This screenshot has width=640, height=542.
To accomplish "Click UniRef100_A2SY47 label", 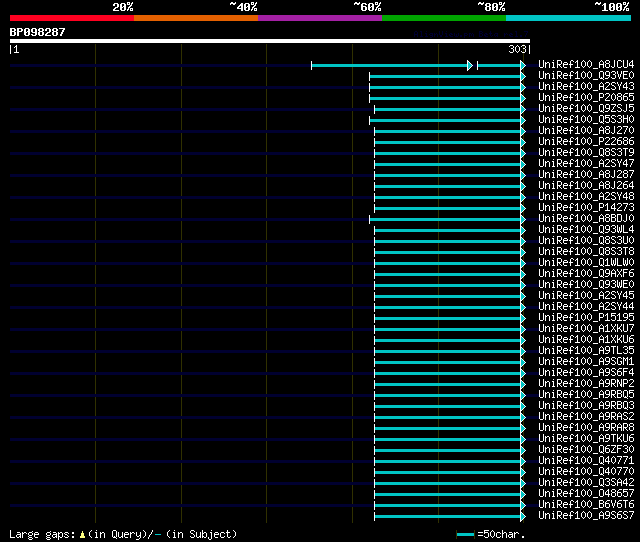I will (x=586, y=164).
